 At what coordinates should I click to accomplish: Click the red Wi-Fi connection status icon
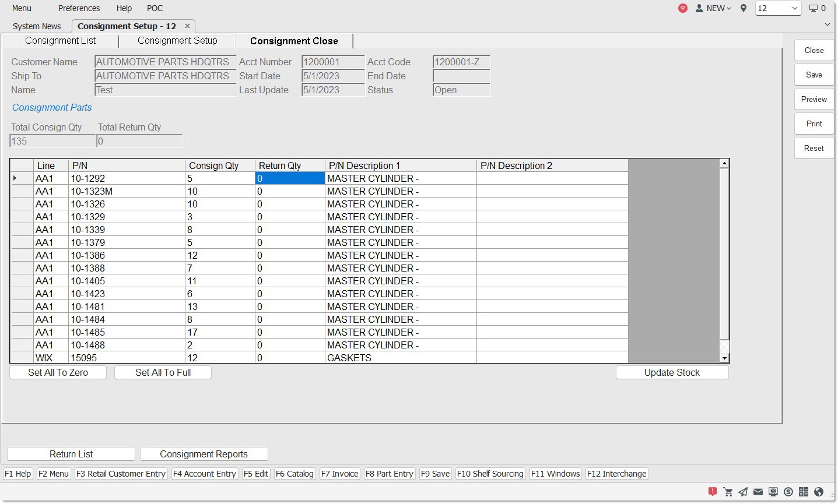coord(682,8)
